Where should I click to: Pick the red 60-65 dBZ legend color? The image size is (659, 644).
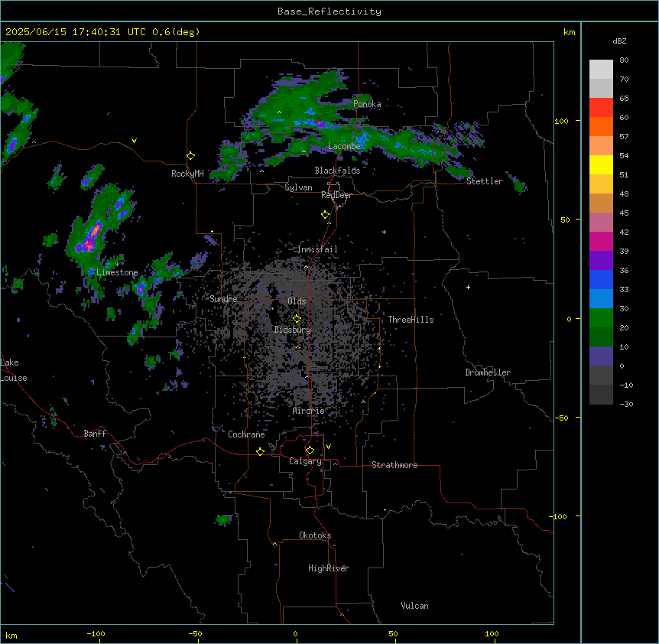[601, 108]
